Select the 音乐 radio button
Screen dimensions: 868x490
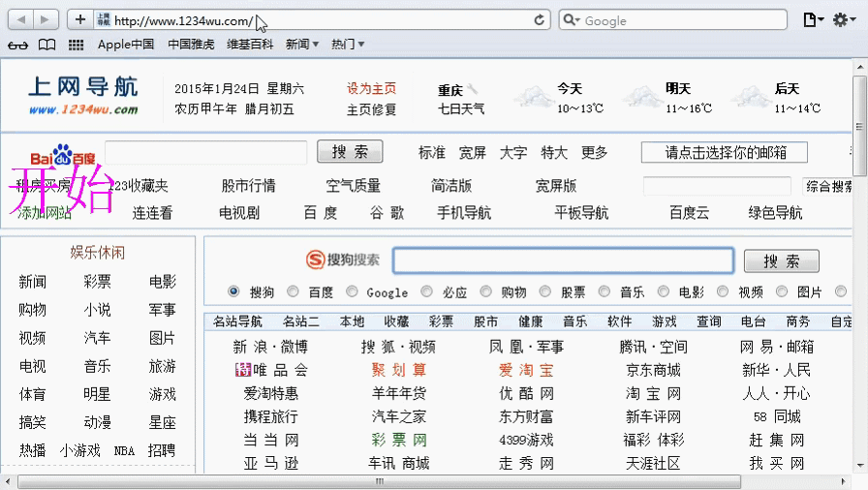(604, 291)
